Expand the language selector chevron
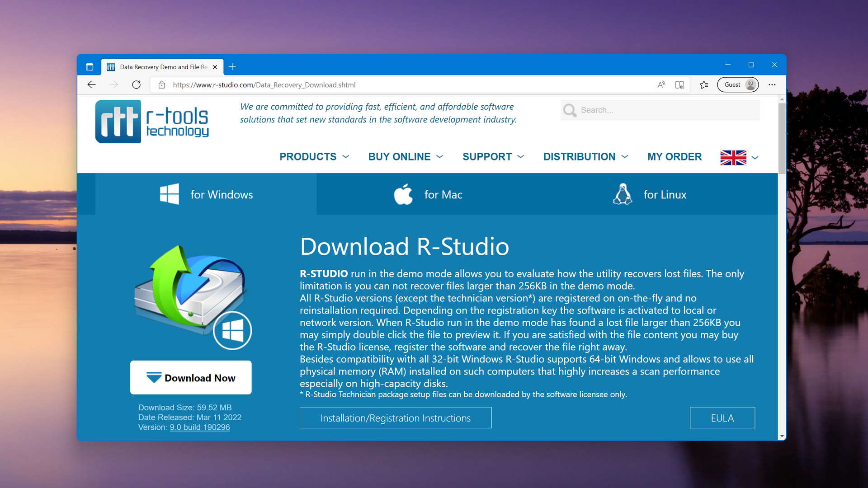The width and height of the screenshot is (868, 488). coord(755,158)
